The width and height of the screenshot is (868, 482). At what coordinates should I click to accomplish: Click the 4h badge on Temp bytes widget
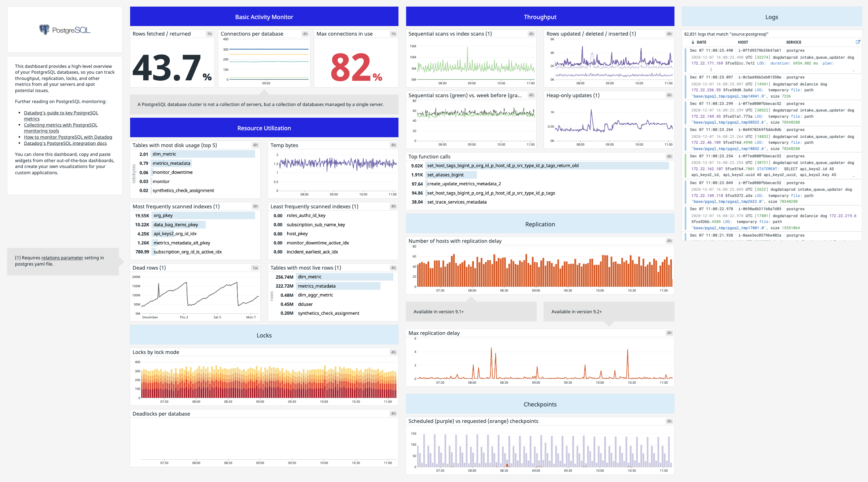click(x=393, y=145)
